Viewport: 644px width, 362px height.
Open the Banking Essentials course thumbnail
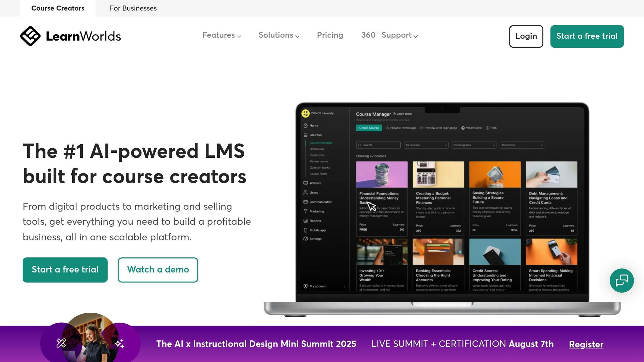pos(438,252)
